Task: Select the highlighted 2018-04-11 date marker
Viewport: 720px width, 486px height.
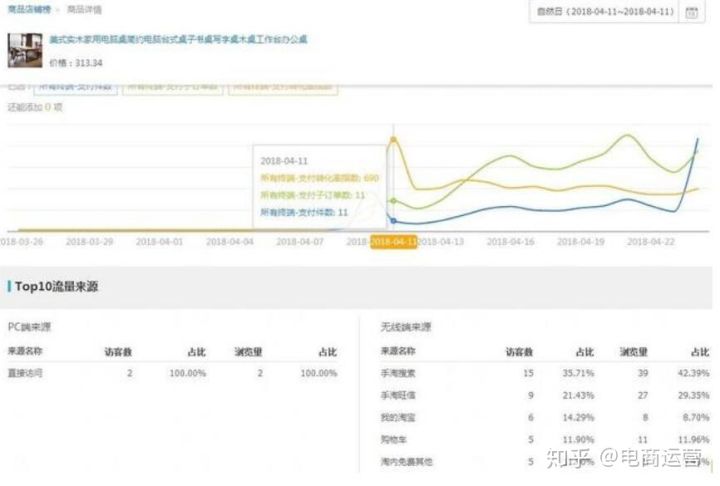Action: pos(394,242)
